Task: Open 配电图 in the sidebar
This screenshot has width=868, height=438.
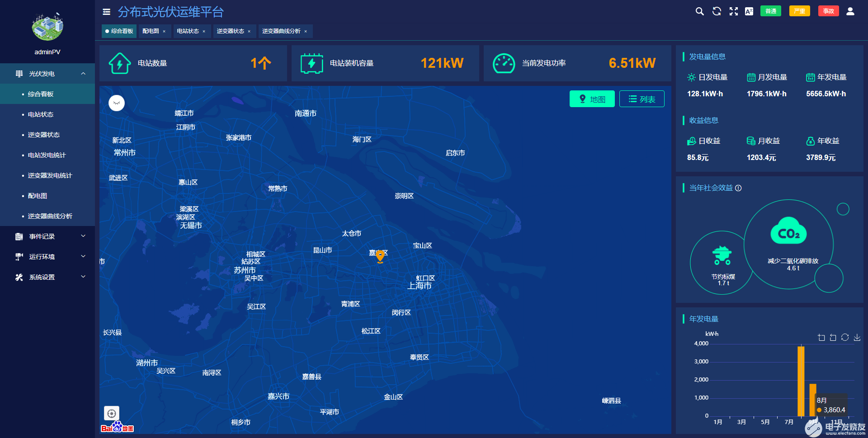Action: click(47, 196)
